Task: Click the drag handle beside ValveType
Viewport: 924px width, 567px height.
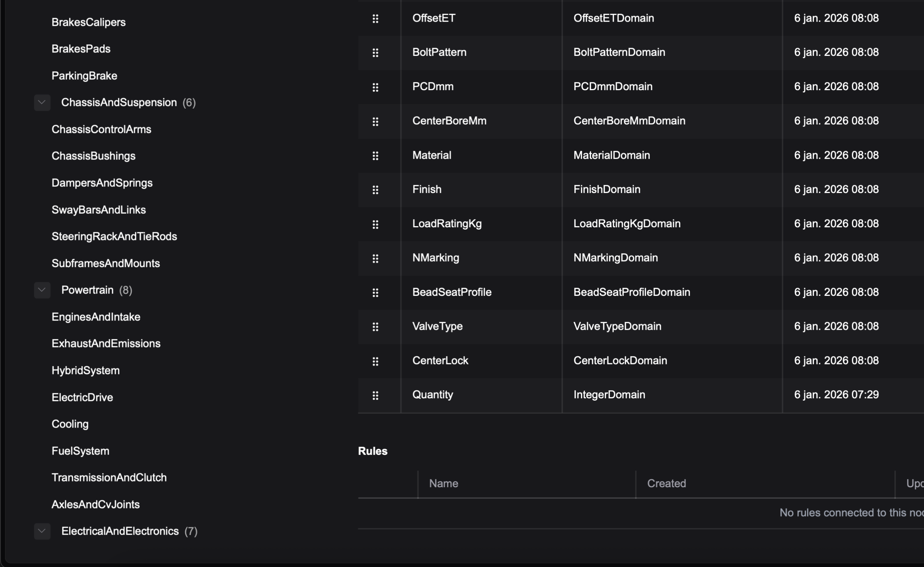Action: pos(375,327)
